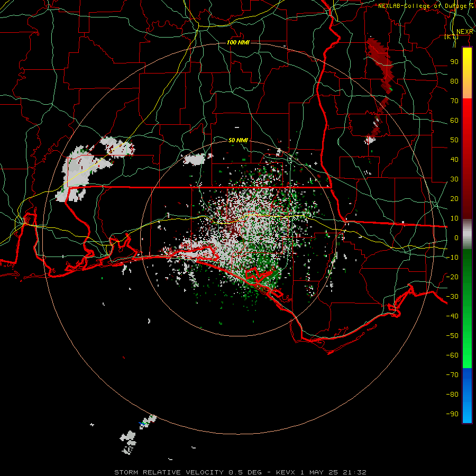
Task: Click the -30 value on velocity scale
Action: pyautogui.click(x=452, y=297)
